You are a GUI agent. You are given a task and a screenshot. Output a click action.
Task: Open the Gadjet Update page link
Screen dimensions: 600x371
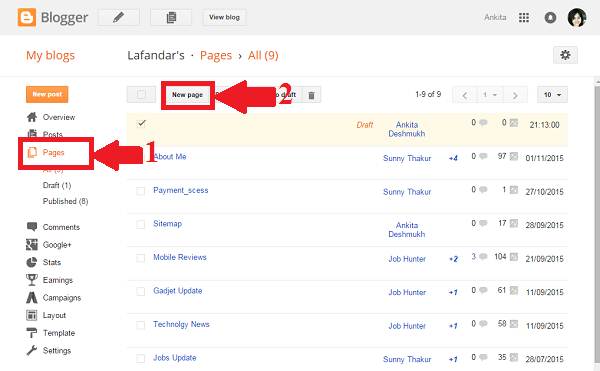pos(178,291)
